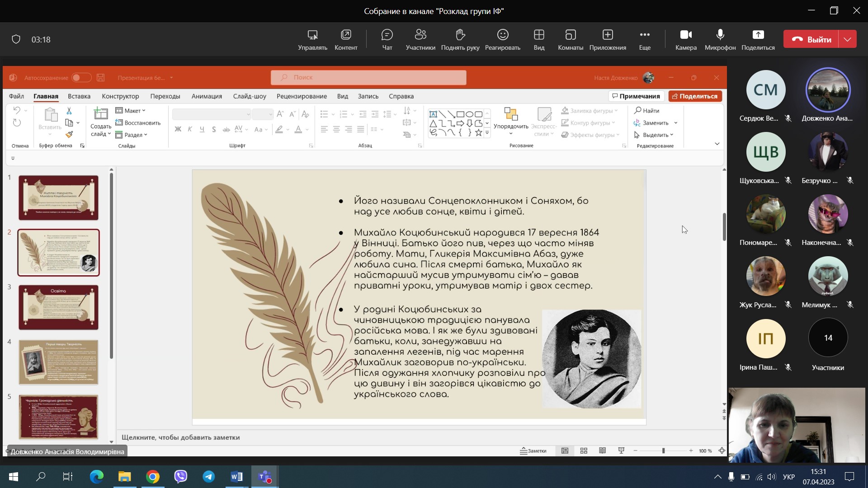
Task: Toggle the Camera on or off
Action: 686,35
